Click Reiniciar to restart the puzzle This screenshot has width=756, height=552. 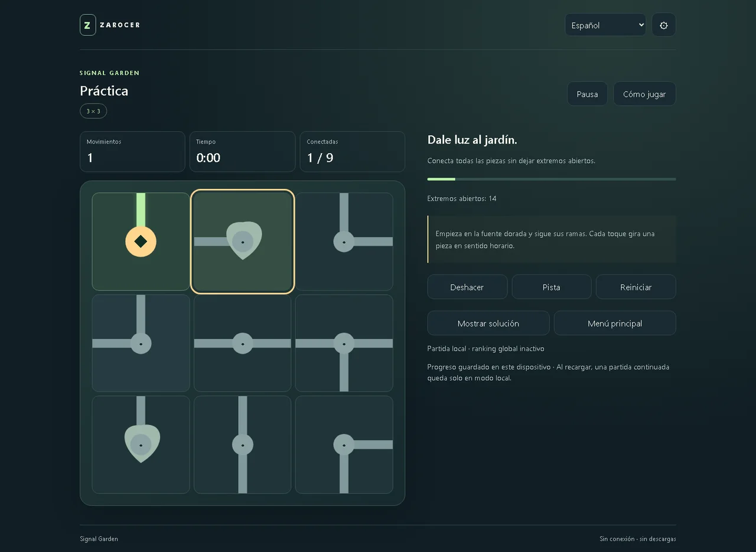pos(636,287)
